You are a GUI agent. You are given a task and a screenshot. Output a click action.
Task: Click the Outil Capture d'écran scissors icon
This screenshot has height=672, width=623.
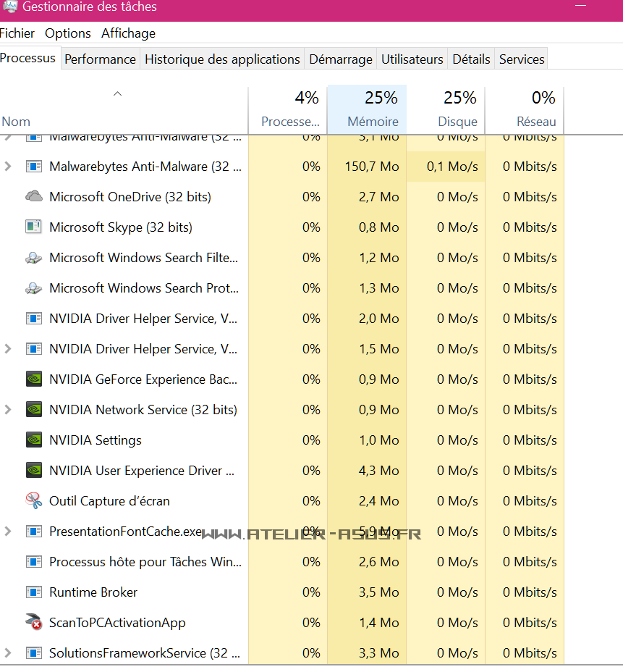click(33, 500)
